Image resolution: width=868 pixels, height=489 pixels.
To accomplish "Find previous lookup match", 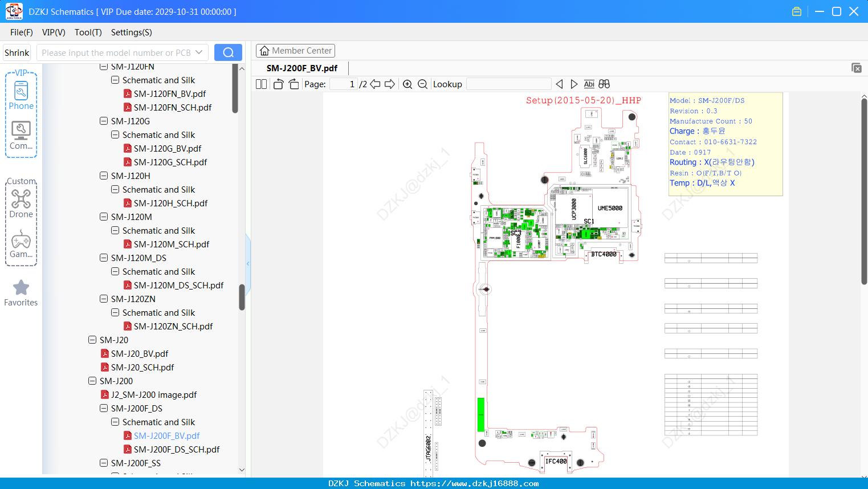I will point(559,84).
